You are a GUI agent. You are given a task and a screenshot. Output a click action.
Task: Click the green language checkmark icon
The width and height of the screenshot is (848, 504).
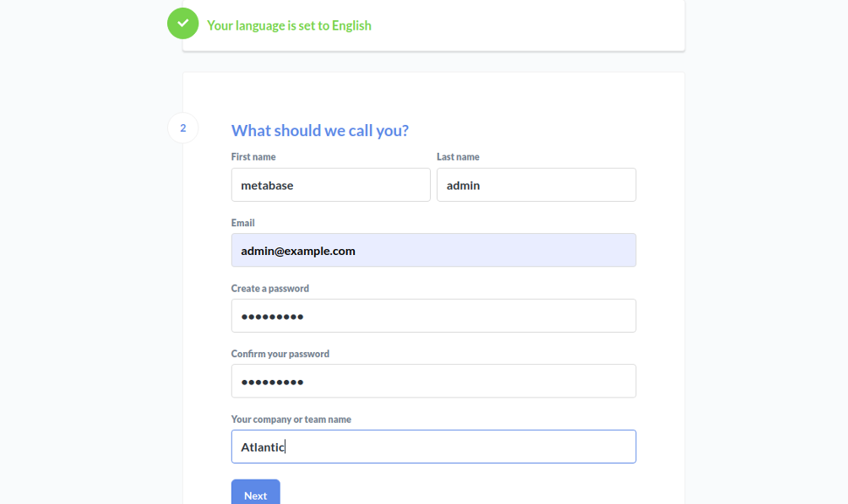(x=182, y=24)
